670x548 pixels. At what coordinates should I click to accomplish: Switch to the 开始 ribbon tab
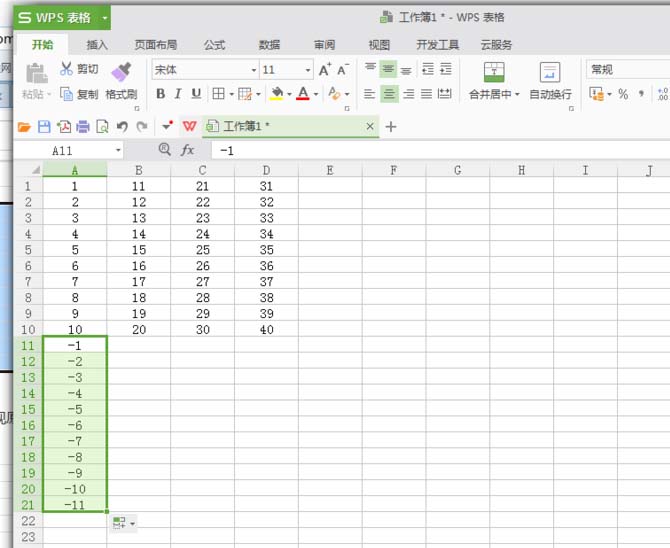pos(42,44)
